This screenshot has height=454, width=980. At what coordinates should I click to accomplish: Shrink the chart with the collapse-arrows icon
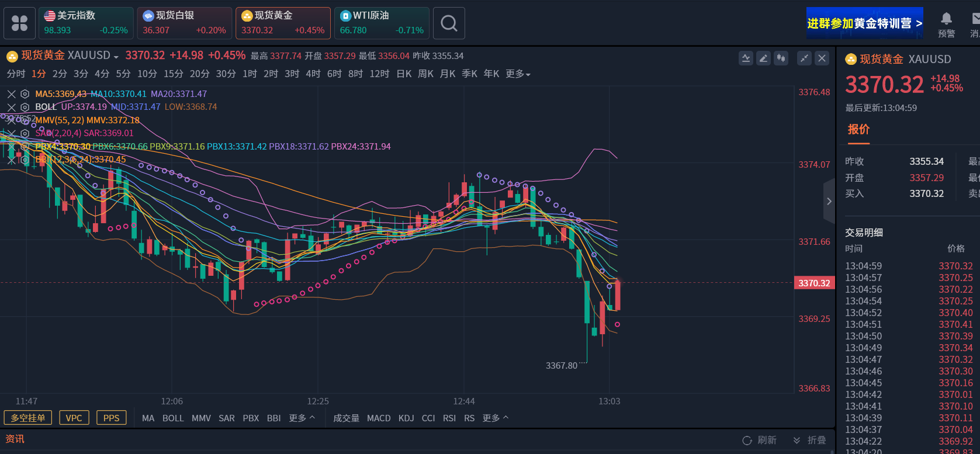click(805, 58)
